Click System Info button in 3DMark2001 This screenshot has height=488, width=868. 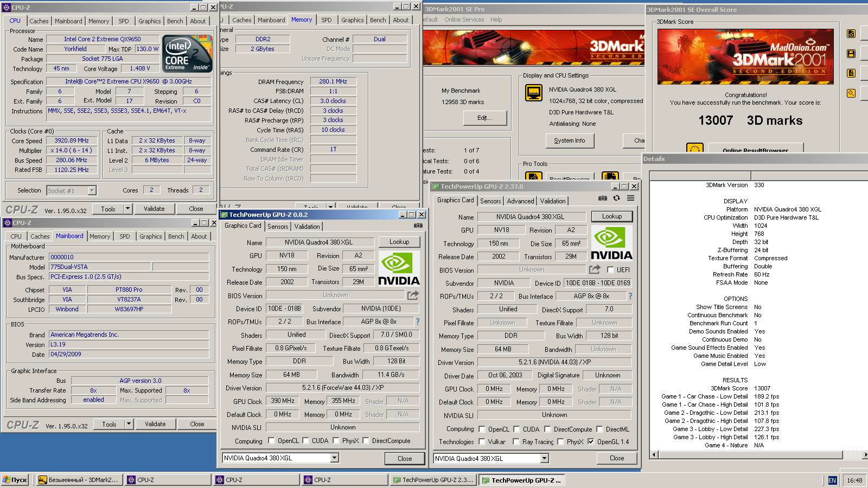(570, 140)
